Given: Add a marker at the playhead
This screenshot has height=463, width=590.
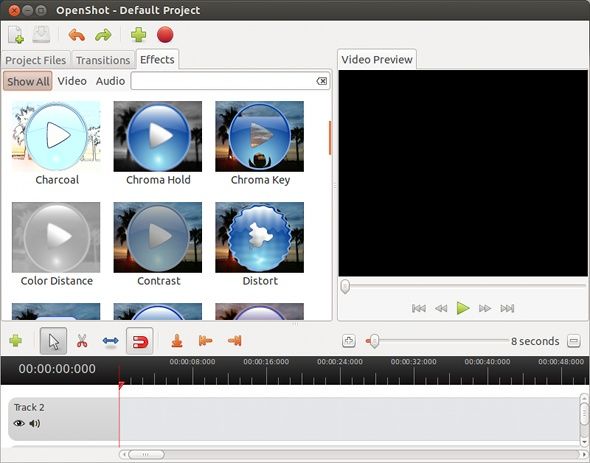Looking at the screenshot, I should pos(177,341).
